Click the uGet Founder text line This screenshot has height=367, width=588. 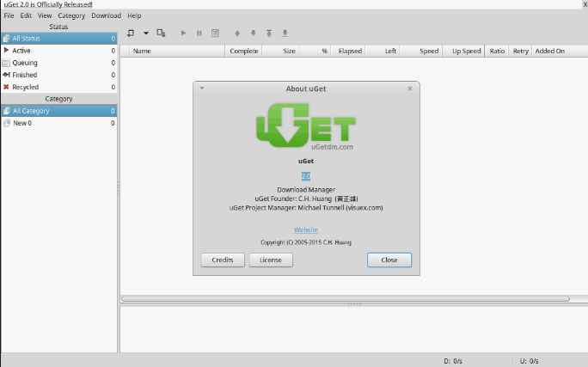(x=306, y=199)
